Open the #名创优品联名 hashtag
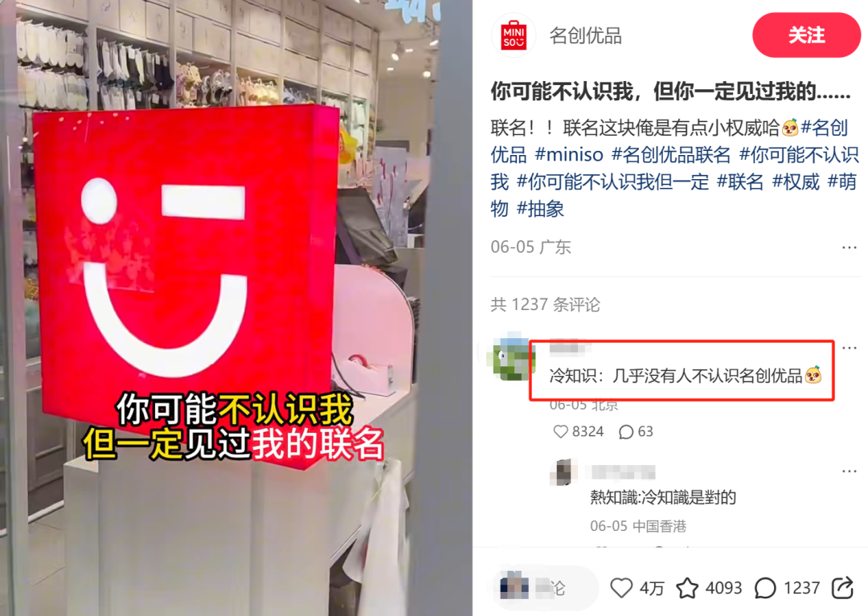868x616 pixels. click(x=671, y=154)
